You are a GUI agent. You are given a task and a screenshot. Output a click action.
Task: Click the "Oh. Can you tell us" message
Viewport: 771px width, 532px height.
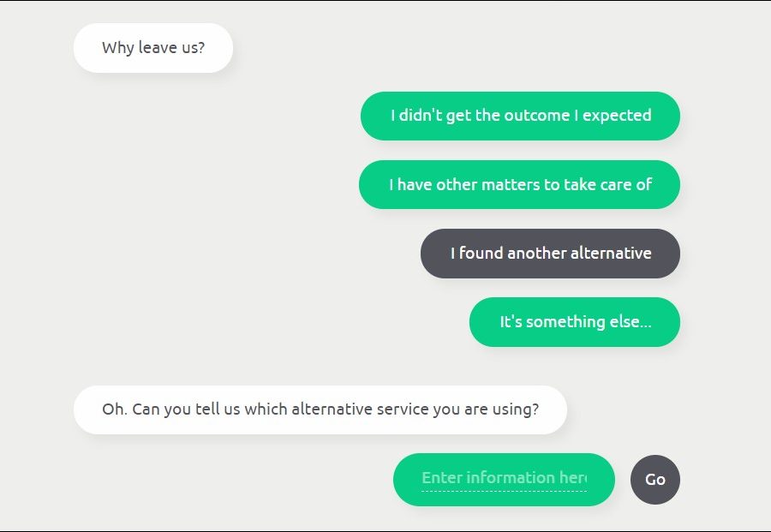[320, 409]
